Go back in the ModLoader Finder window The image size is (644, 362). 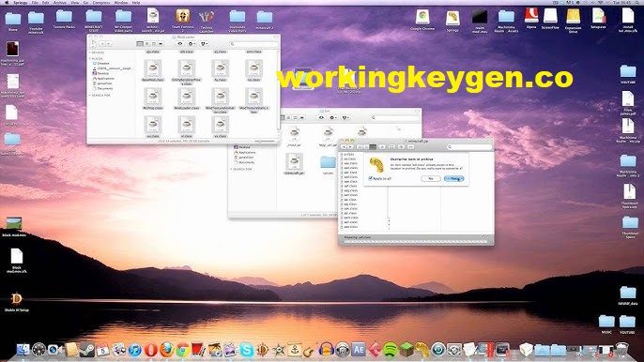point(102,43)
